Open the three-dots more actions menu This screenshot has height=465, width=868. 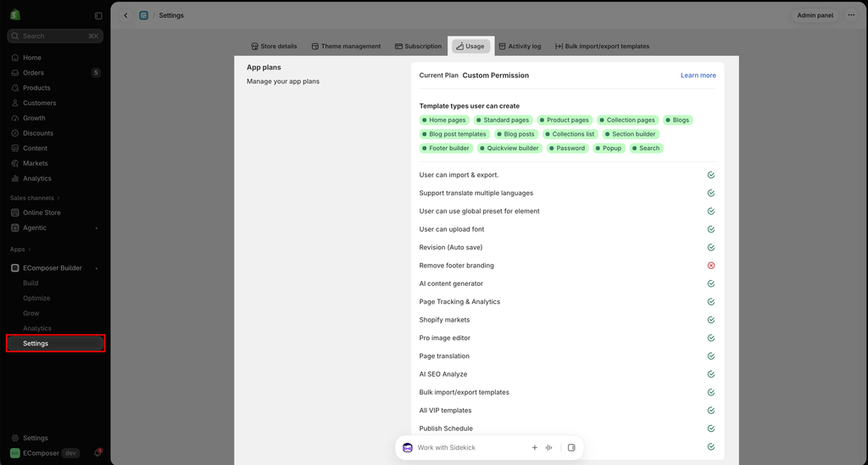(851, 15)
